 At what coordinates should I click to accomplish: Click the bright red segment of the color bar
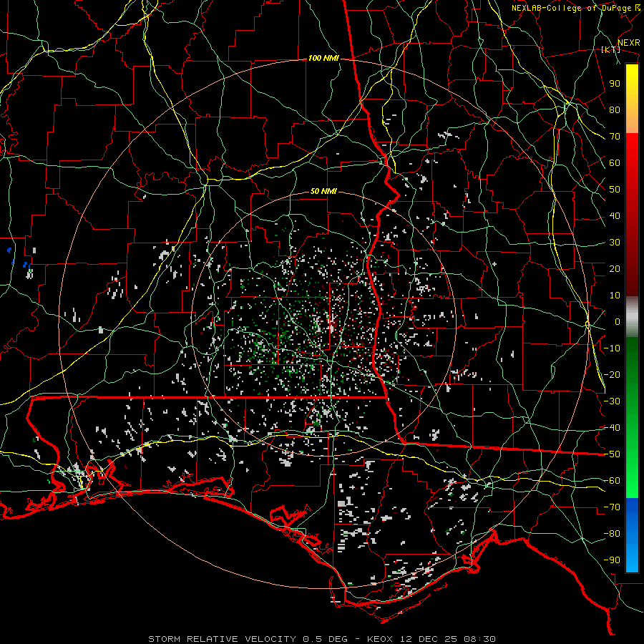[632, 148]
